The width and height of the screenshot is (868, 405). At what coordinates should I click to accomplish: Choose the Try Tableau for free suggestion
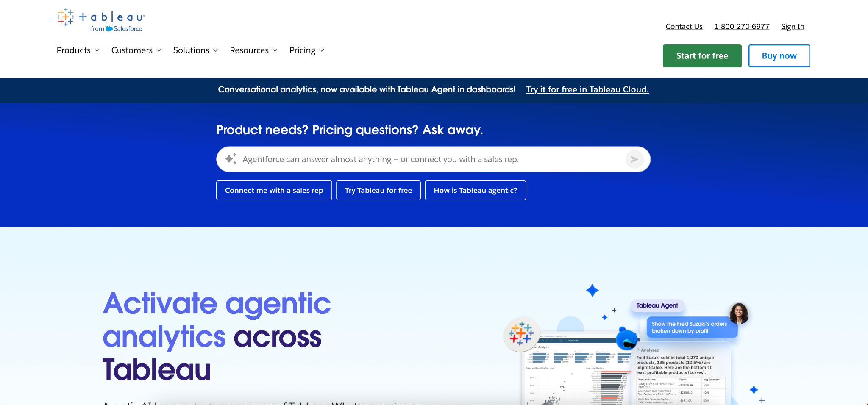(x=378, y=190)
